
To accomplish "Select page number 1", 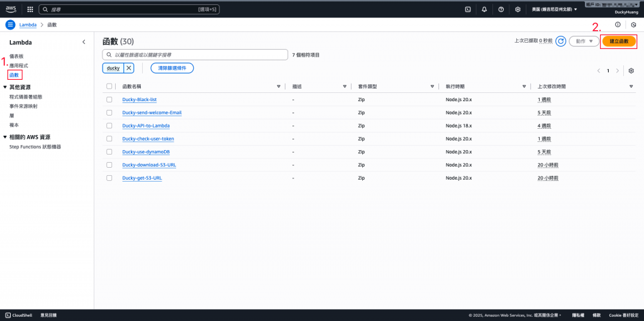I will click(608, 70).
